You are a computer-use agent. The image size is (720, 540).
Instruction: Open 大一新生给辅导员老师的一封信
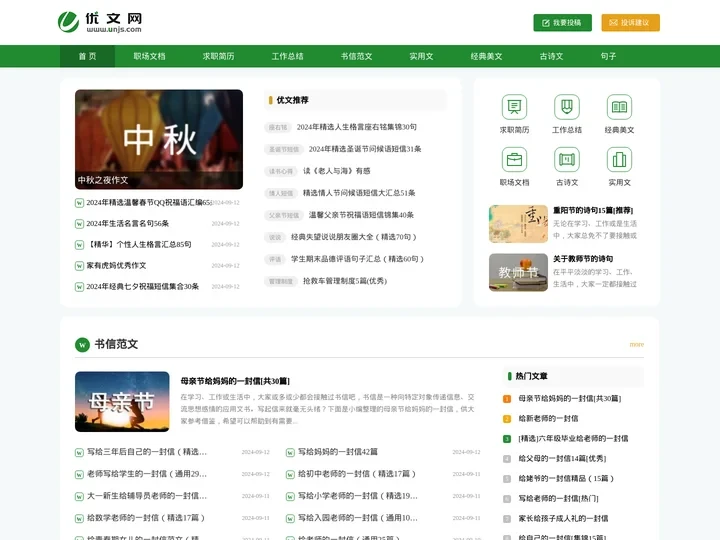(147, 496)
